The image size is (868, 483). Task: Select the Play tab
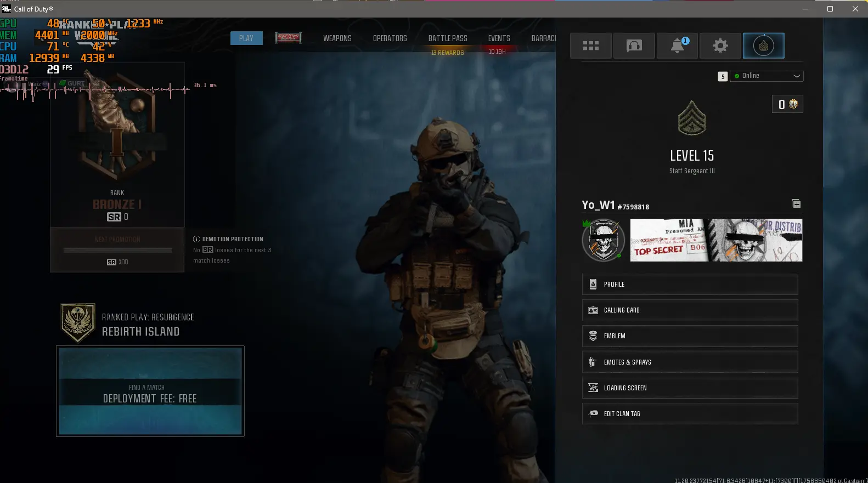tap(246, 38)
